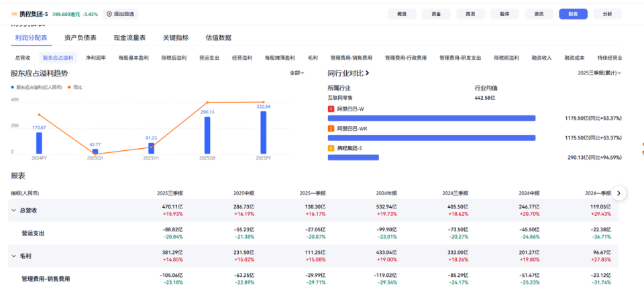Click the 2024FY chart bar

(x=39, y=143)
